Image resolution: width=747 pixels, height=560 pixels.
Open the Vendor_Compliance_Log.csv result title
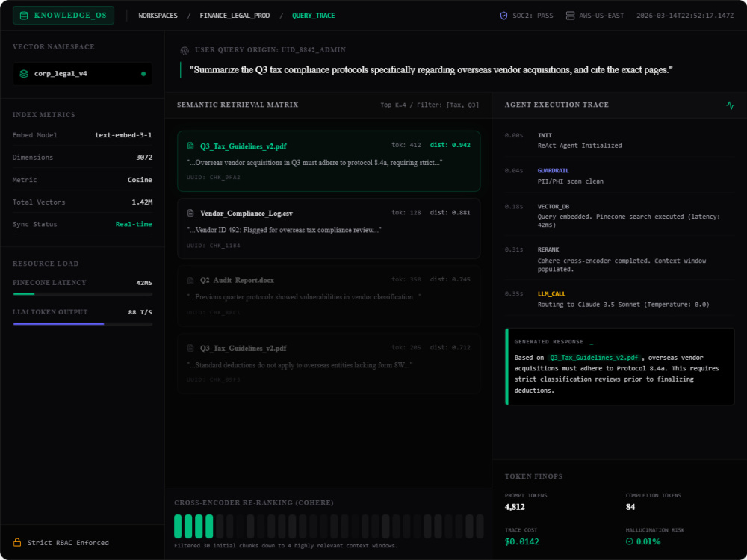[x=247, y=214]
